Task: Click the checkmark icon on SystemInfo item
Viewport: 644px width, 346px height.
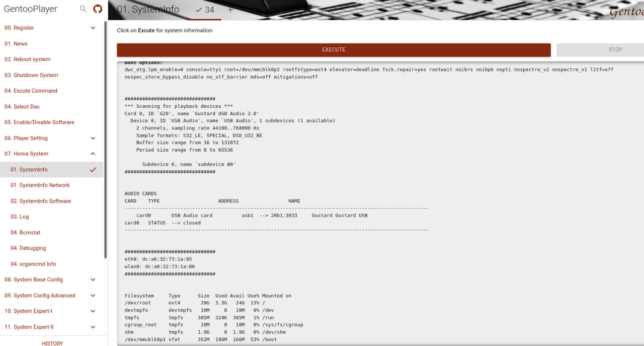Action: pos(93,170)
